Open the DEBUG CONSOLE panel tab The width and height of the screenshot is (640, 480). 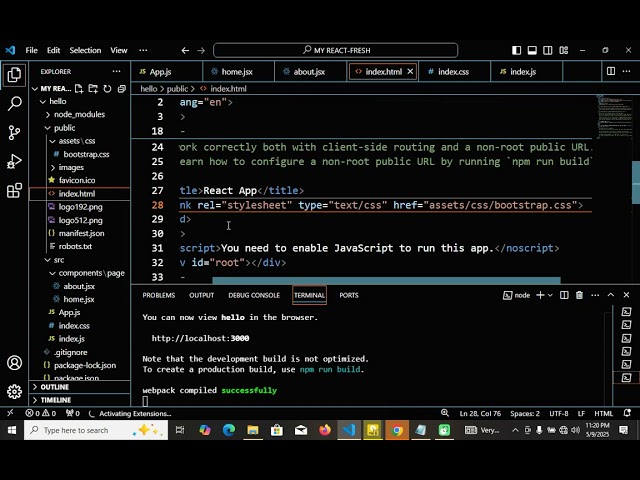tap(254, 295)
